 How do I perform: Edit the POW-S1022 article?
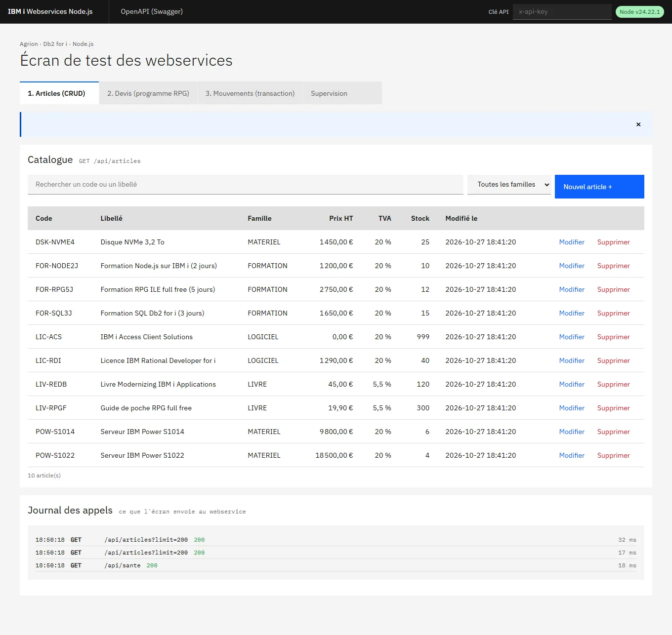click(572, 455)
